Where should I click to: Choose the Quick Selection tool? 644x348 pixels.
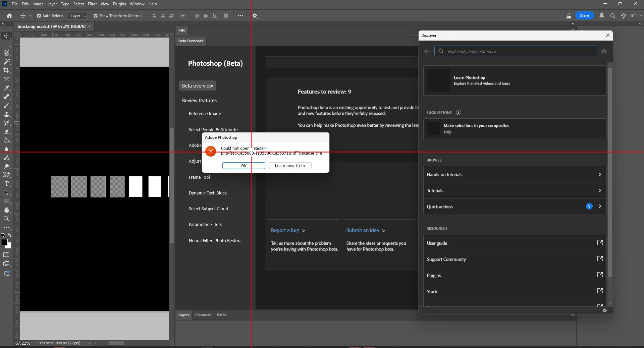point(6,53)
